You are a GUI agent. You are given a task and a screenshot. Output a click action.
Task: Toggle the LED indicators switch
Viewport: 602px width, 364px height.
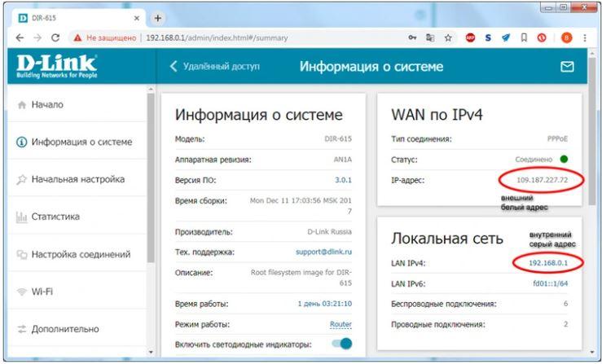coord(342,344)
